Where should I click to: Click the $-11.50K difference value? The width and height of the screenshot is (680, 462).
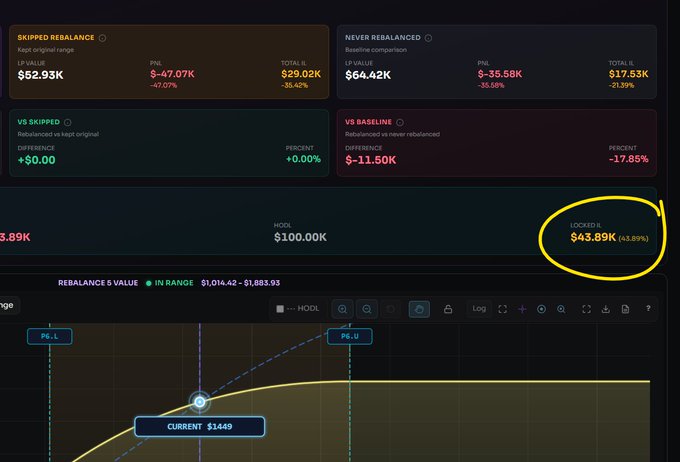[x=370, y=160]
